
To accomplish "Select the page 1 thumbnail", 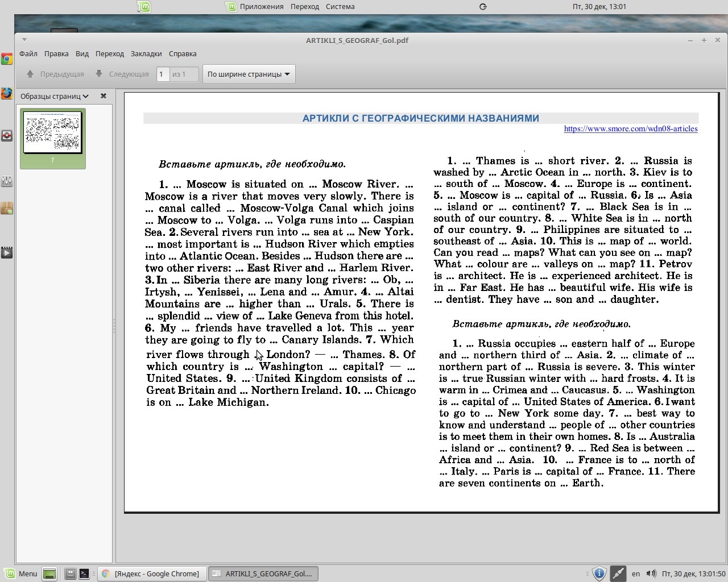I will point(53,138).
